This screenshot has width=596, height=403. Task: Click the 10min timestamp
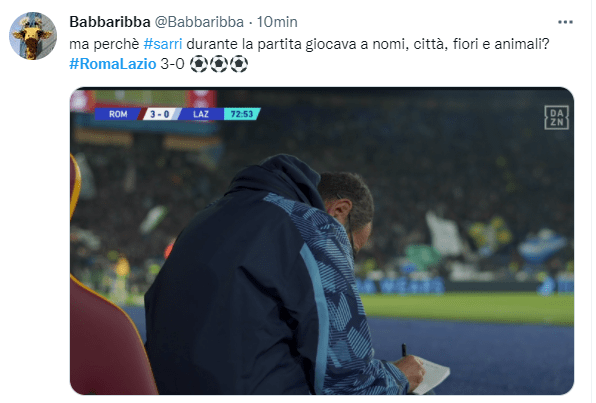pos(277,22)
